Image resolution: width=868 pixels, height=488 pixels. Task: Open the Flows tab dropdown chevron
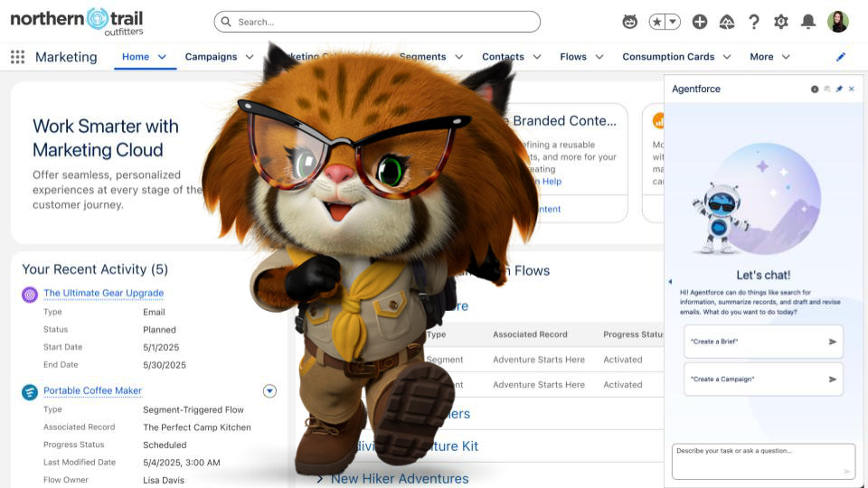[599, 56]
